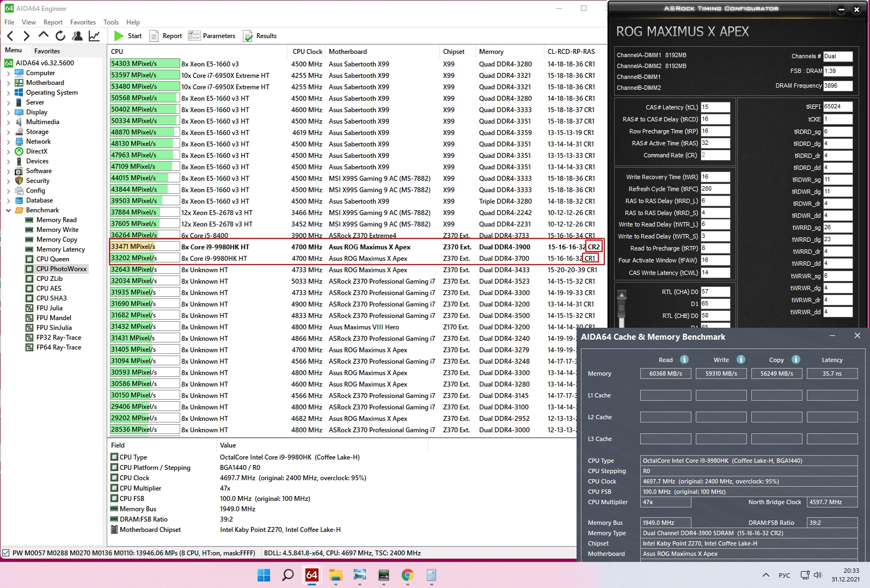This screenshot has width=870, height=588.
Task: Click the up-level arrow icon in toolbar
Action: point(44,35)
